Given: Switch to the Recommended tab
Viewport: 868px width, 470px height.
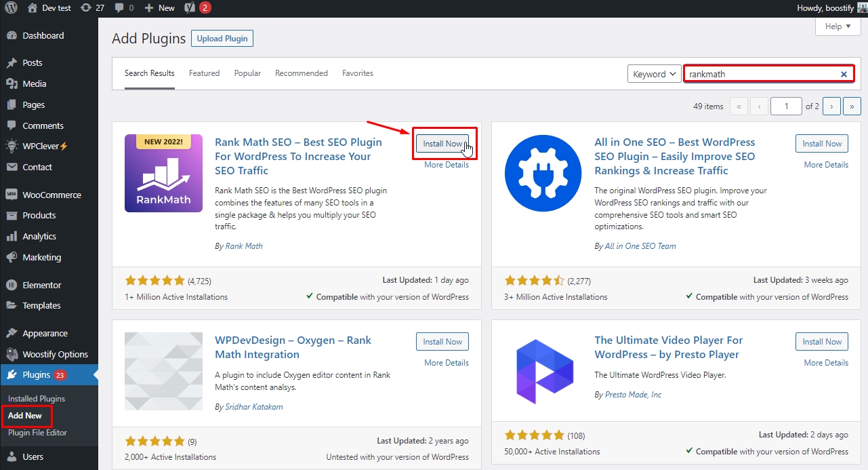Looking at the screenshot, I should [x=302, y=73].
